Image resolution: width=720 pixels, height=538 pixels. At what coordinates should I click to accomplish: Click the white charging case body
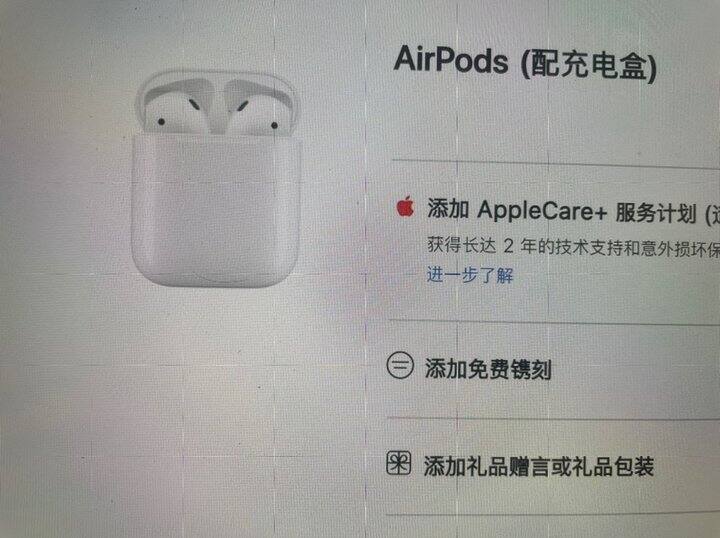pos(216,211)
